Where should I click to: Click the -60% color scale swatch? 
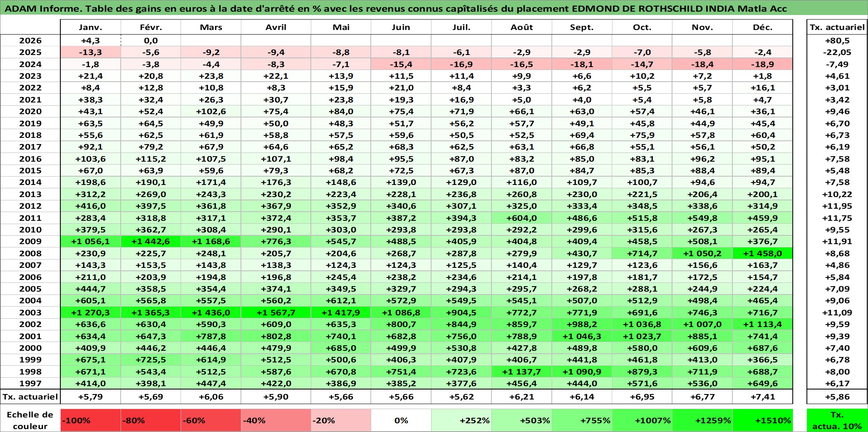coord(211,420)
